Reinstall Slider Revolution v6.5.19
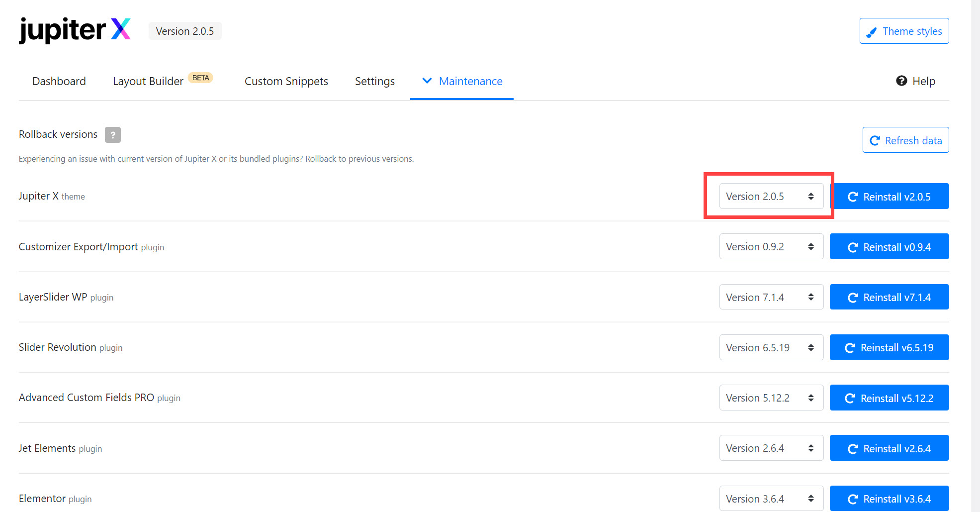Image resolution: width=980 pixels, height=512 pixels. click(x=889, y=347)
